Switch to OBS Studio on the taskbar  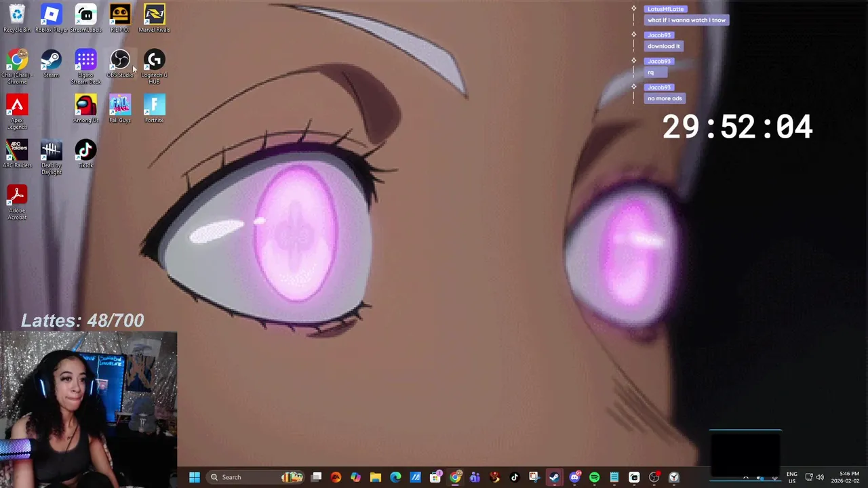click(654, 477)
